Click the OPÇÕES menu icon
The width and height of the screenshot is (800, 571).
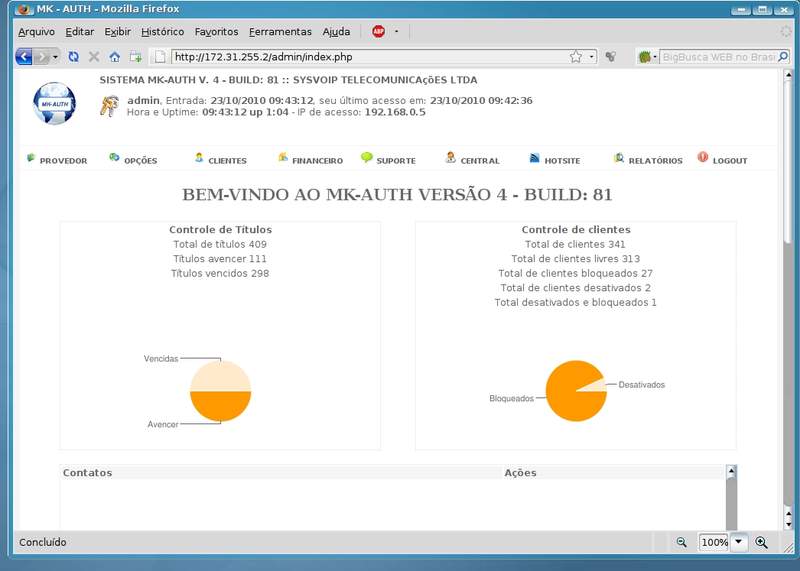114,158
